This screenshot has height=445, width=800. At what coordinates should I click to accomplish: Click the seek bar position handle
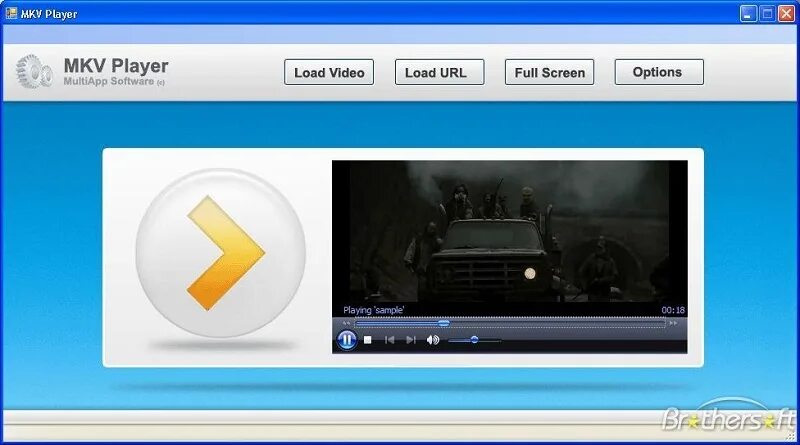444,324
